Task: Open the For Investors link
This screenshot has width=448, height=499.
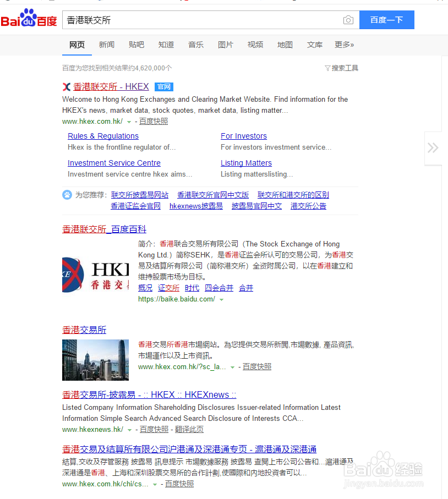Action: (x=243, y=135)
